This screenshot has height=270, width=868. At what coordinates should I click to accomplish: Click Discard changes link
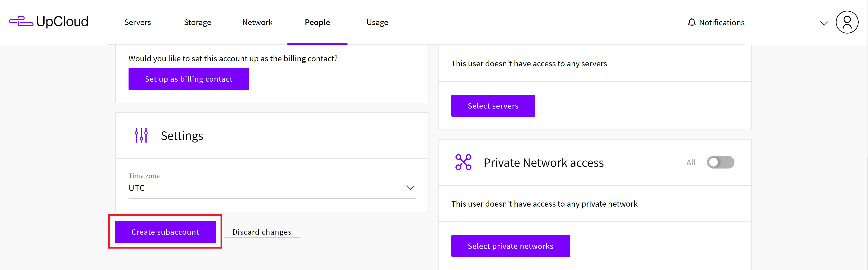(x=262, y=232)
